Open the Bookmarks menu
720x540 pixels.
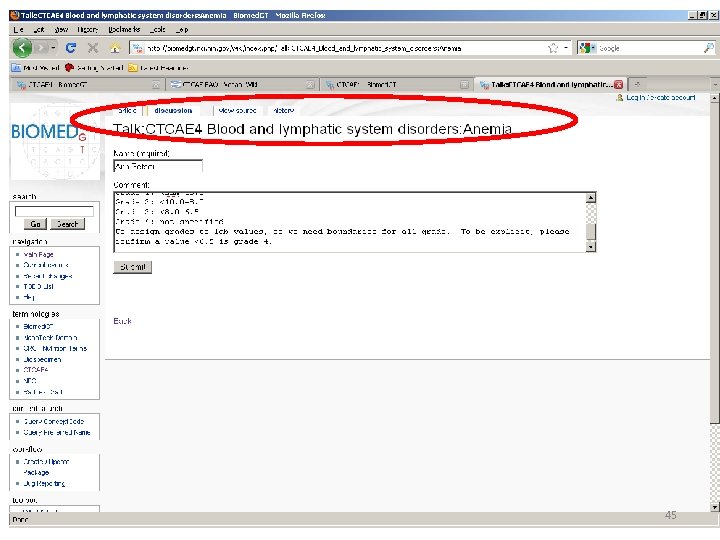124,29
